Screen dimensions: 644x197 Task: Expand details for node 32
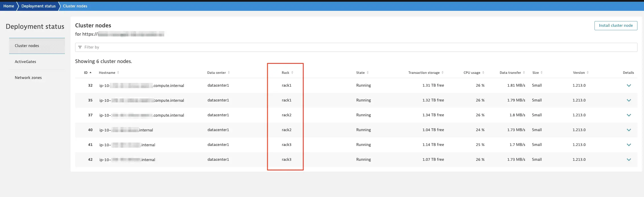coord(629,86)
